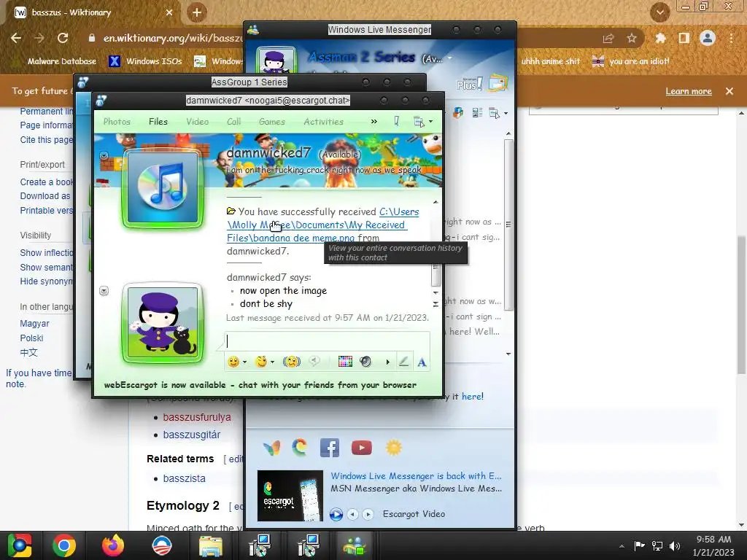Click the colorful add-contact icon in Messenger toolbar
The height and width of the screenshot is (560, 747).
[x=458, y=113]
